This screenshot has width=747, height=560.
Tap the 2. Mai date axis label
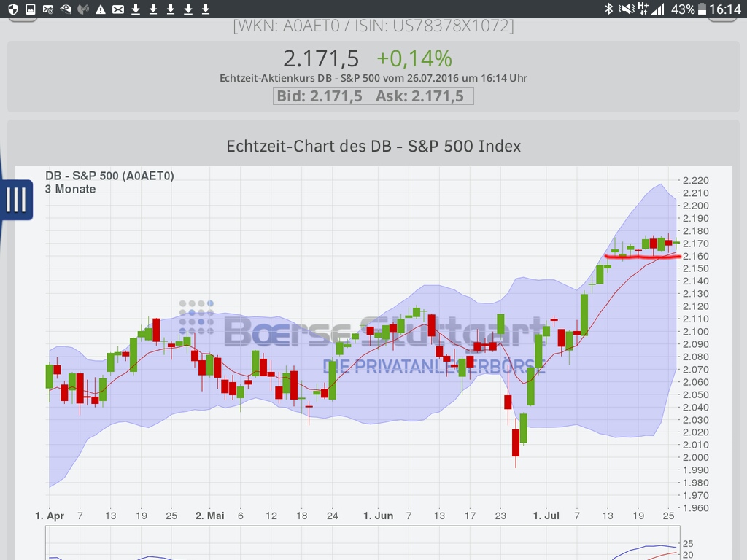click(209, 516)
